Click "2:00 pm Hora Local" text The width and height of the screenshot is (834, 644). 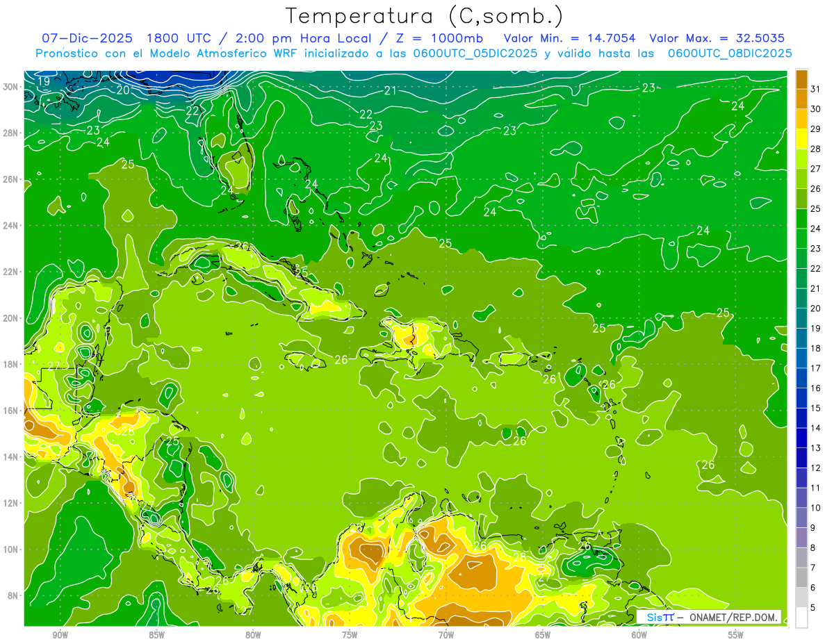[x=304, y=39]
